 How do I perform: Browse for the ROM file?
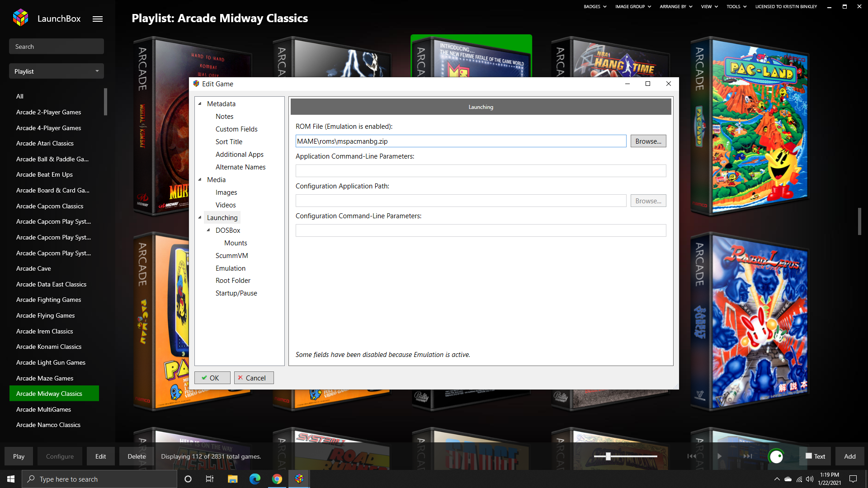tap(648, 141)
